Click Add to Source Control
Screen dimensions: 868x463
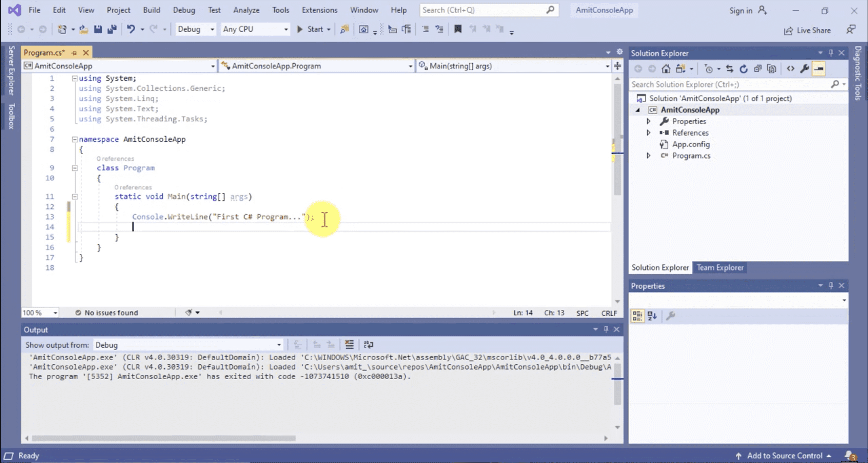pyautogui.click(x=785, y=456)
